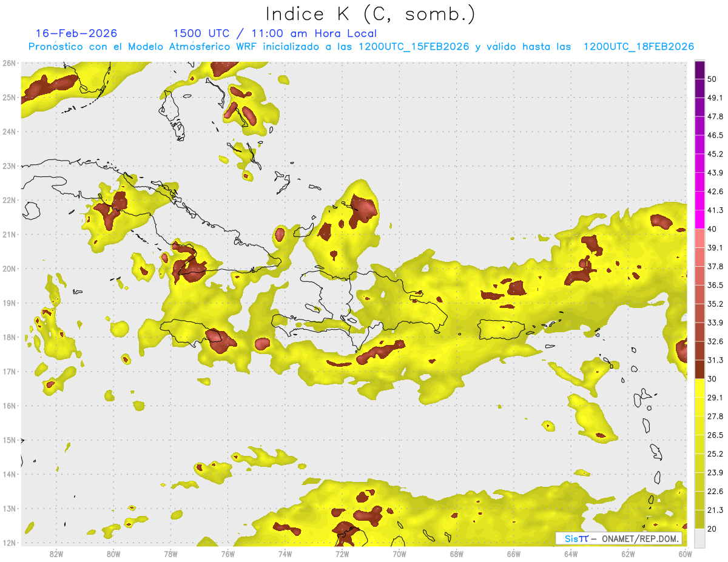The height and width of the screenshot is (562, 728).
Task: Click the 49.1 value on the color scale
Action: pyautogui.click(x=715, y=98)
